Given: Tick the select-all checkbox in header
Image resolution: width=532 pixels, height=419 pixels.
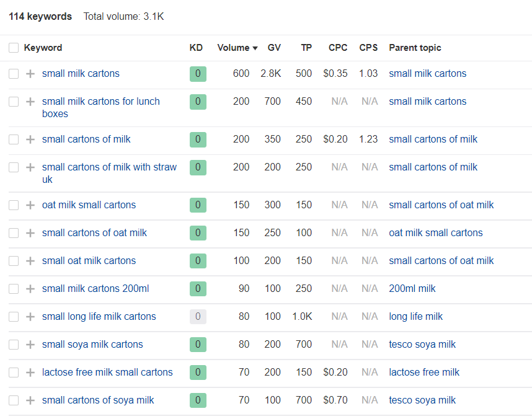Looking at the screenshot, I should pyautogui.click(x=14, y=48).
